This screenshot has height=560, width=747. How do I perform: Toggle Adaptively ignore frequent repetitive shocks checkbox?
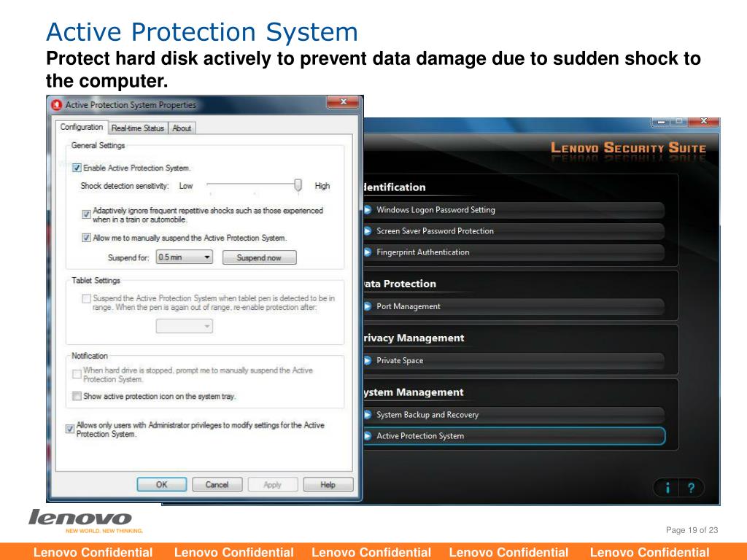(86, 214)
